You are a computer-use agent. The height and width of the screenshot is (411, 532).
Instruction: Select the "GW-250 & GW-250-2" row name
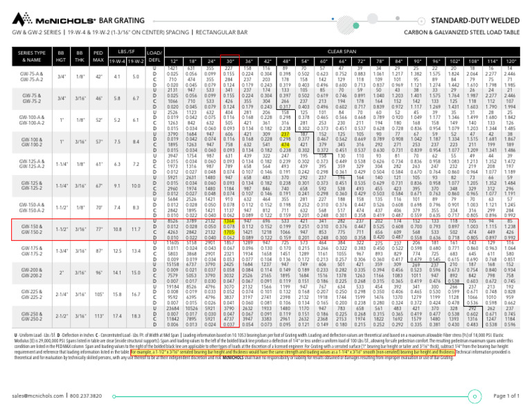tap(32, 316)
